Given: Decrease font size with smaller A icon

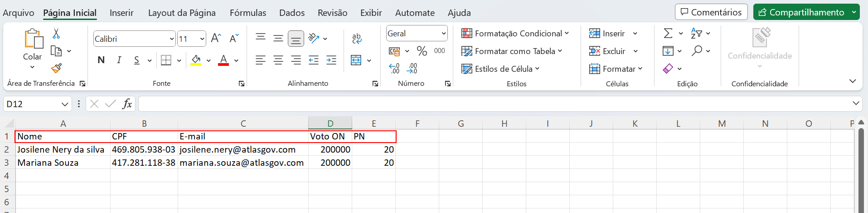Looking at the screenshot, I should (x=234, y=39).
